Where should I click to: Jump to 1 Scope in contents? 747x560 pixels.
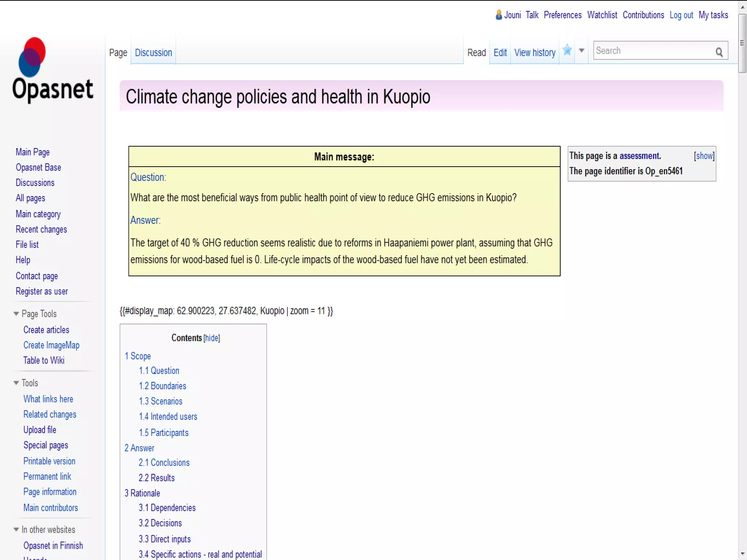(138, 356)
